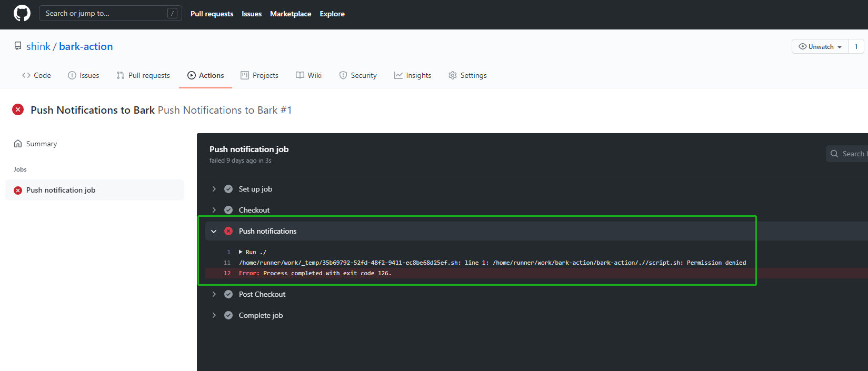Open the bark-action repository link
Viewport: 868px width, 371px height.
[x=86, y=46]
